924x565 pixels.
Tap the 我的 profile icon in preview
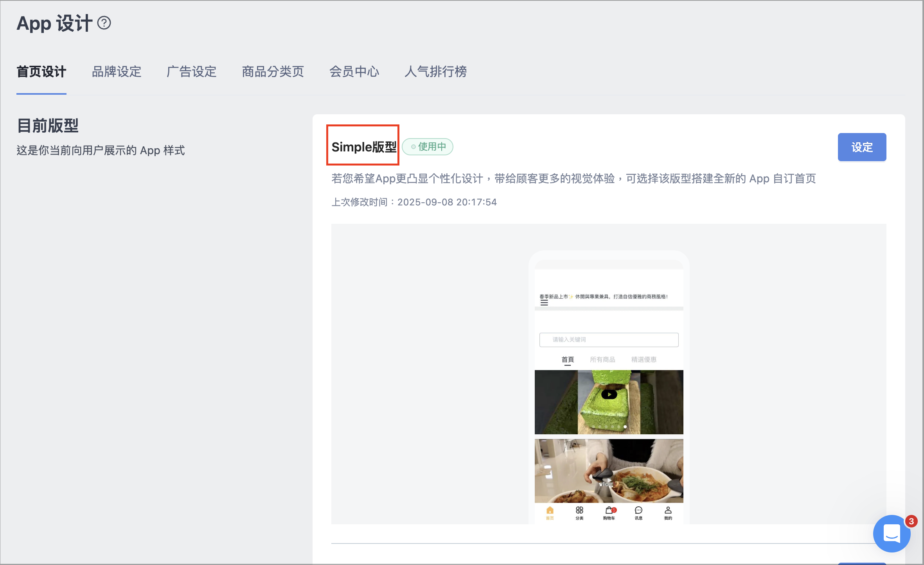click(668, 513)
